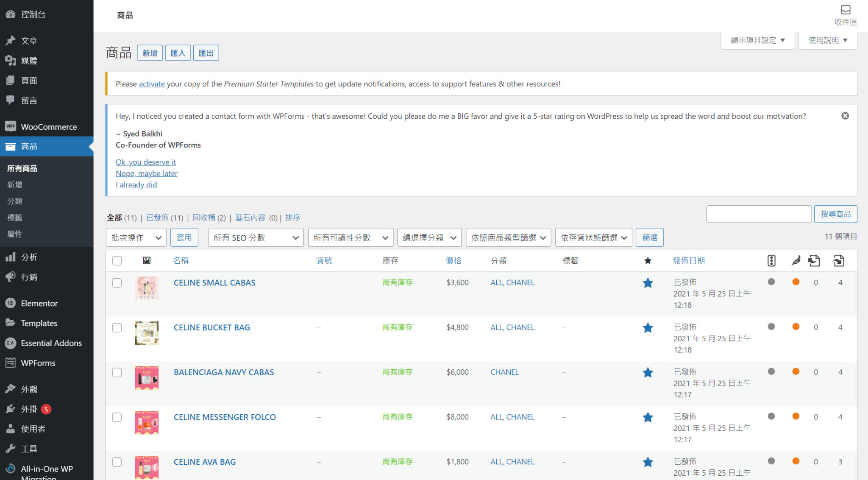The image size is (868, 480).
Task: Tick the checkbox for BALENCIAGA NAVY CABAS
Action: click(x=117, y=372)
